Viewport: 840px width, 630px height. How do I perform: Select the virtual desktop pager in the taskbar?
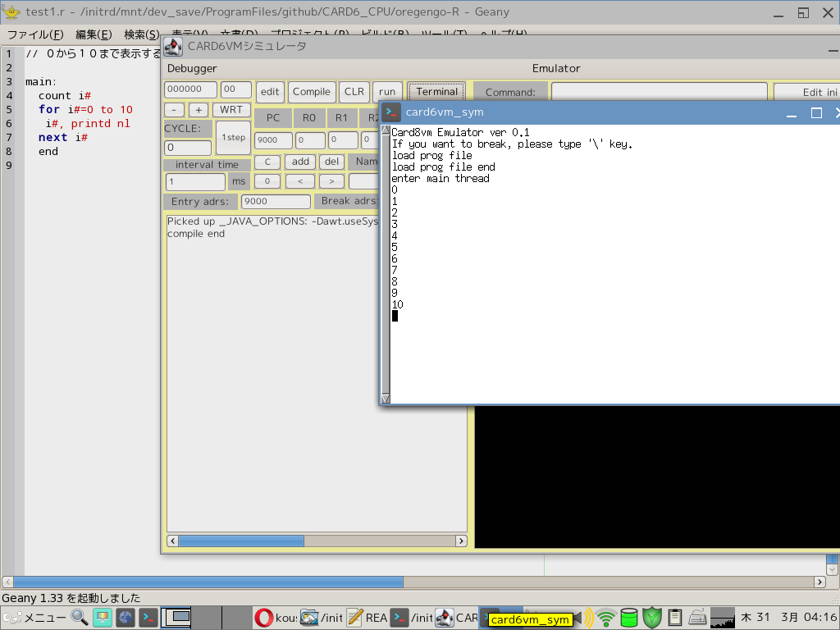206,618
